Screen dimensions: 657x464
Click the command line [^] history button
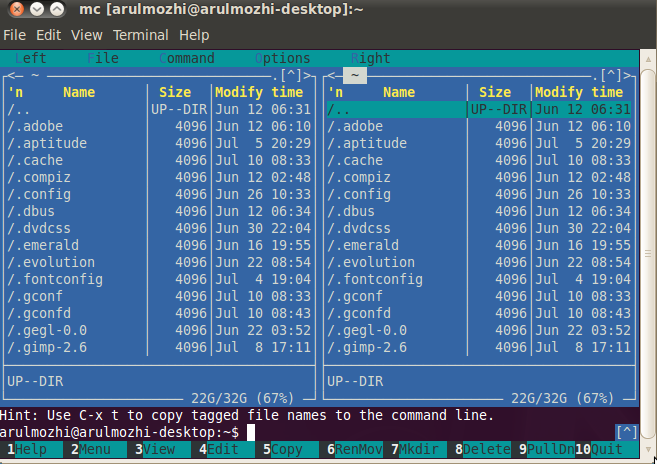pyautogui.click(x=626, y=432)
